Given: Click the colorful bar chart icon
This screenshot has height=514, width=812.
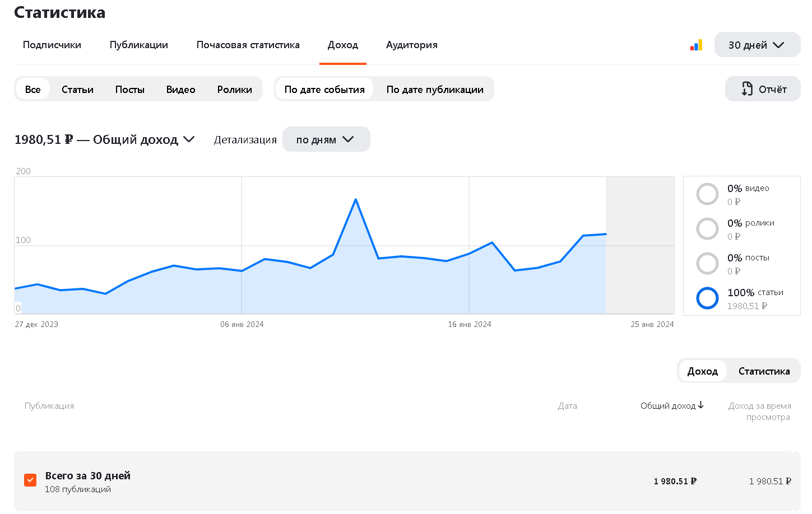Looking at the screenshot, I should [x=696, y=45].
